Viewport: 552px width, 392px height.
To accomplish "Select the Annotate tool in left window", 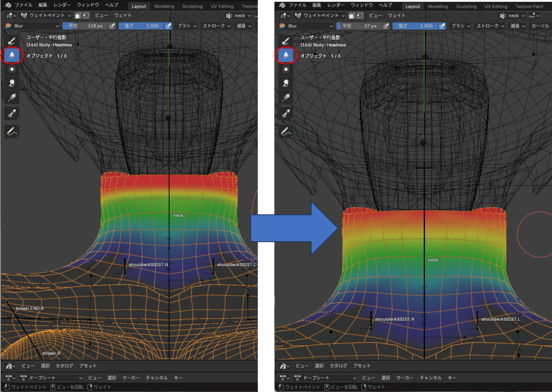I will [12, 130].
